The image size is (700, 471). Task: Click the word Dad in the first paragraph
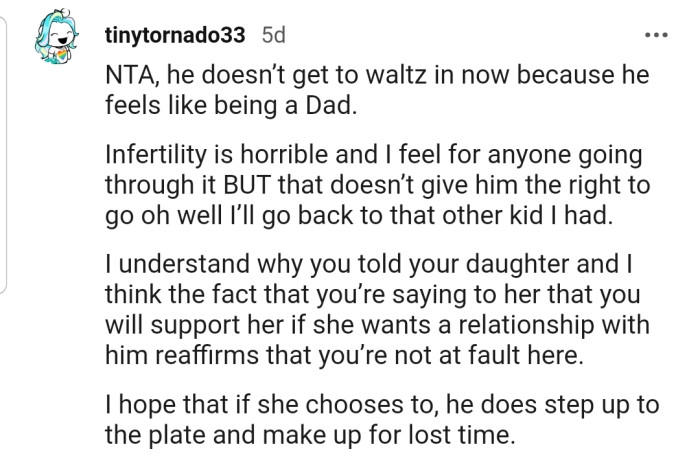pos(324,106)
